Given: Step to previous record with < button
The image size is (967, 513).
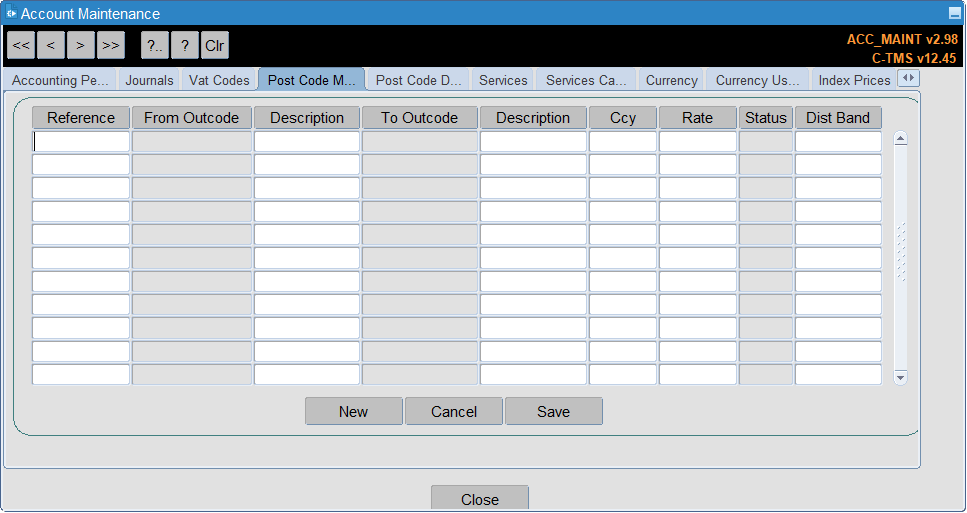Looking at the screenshot, I should [x=51, y=46].
